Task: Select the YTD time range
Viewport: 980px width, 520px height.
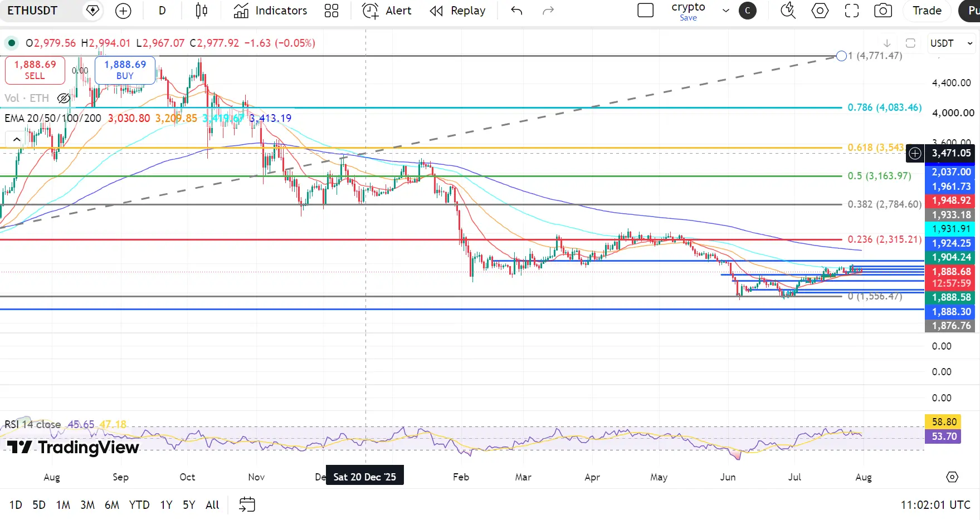Action: click(x=139, y=505)
